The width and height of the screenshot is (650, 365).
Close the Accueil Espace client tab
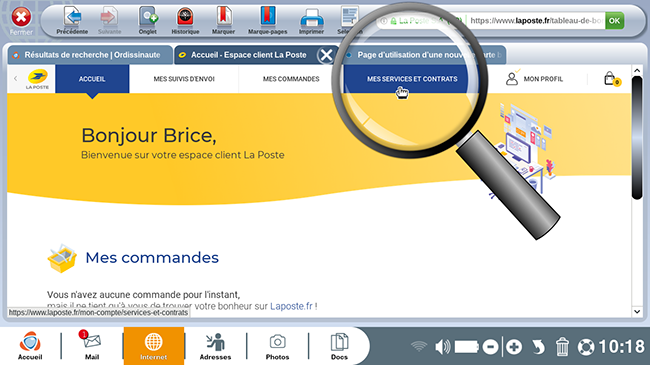[x=326, y=55]
